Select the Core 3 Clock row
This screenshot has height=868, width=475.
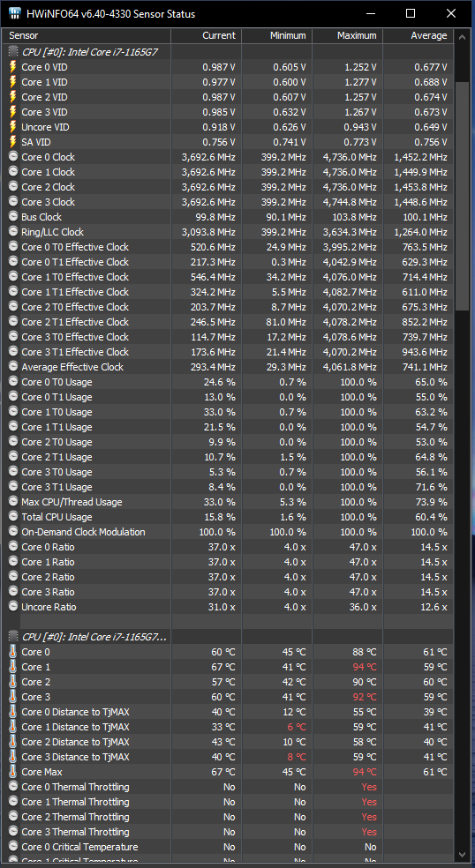229,201
